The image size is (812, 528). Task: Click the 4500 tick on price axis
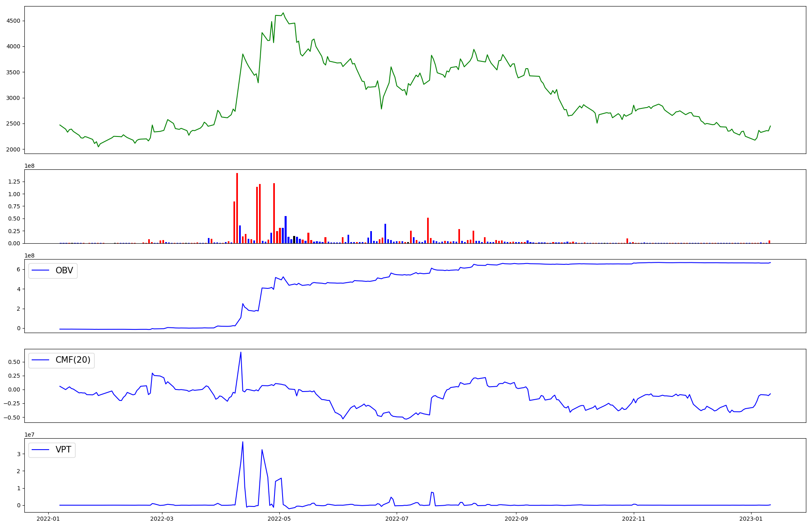13,21
